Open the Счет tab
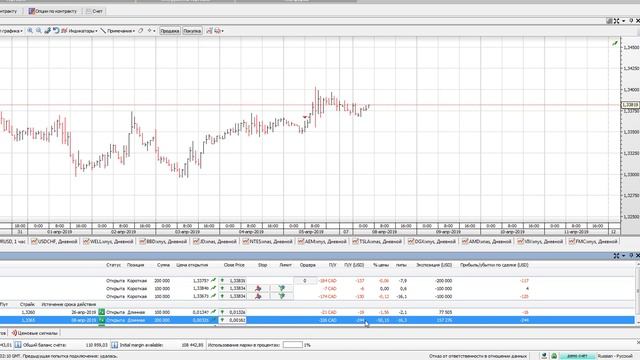The height and width of the screenshot is (360, 640). 94,11
